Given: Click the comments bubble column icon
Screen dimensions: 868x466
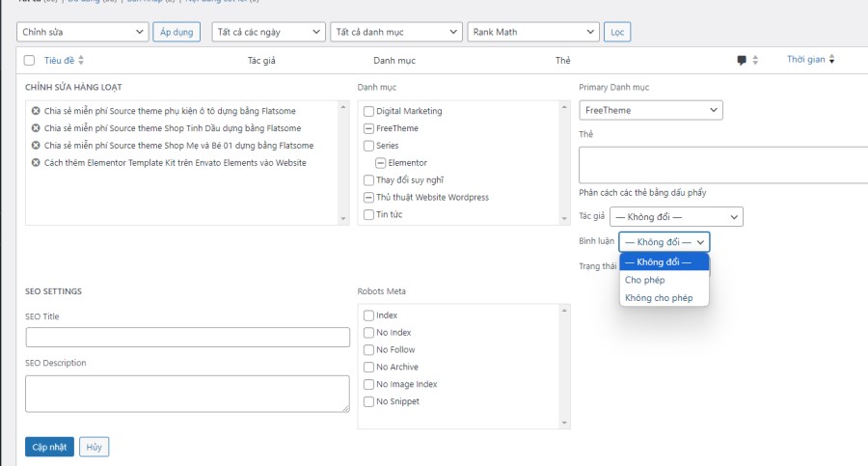Looking at the screenshot, I should (742, 60).
